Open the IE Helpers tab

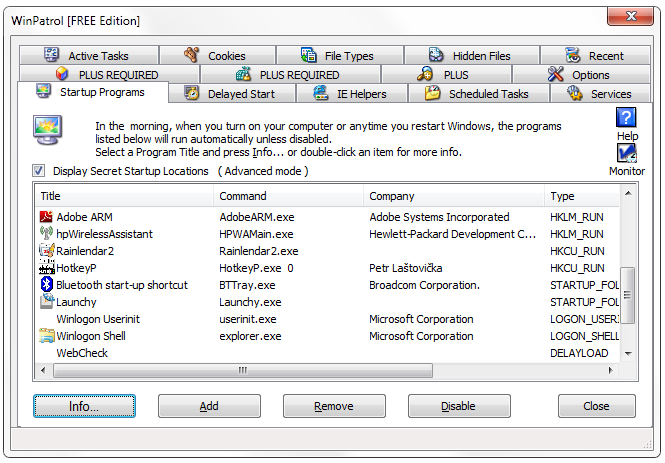[352, 94]
